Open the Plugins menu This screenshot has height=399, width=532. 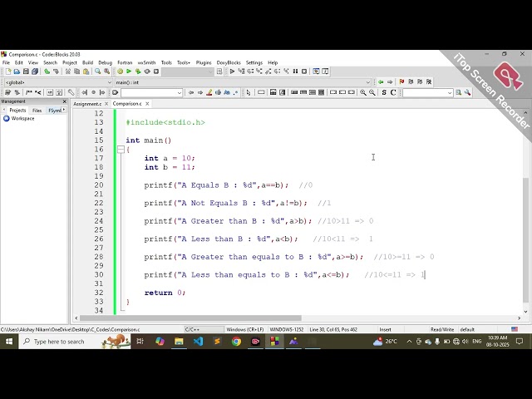coord(204,63)
